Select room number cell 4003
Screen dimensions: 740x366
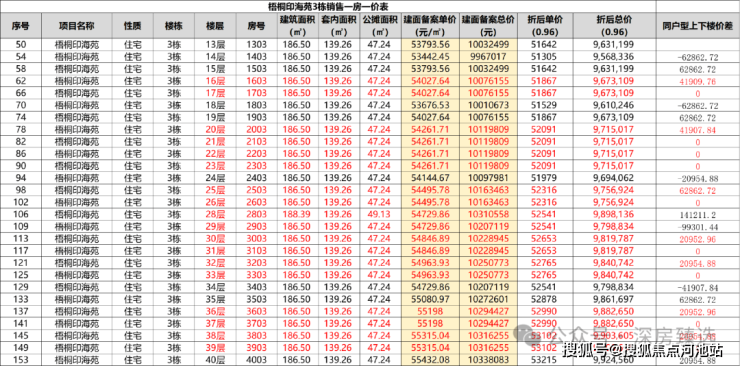tap(257, 359)
